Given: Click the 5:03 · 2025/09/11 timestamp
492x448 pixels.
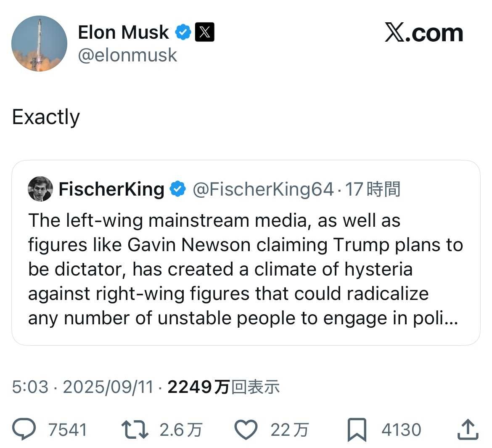Looking at the screenshot, I should coord(83,387).
